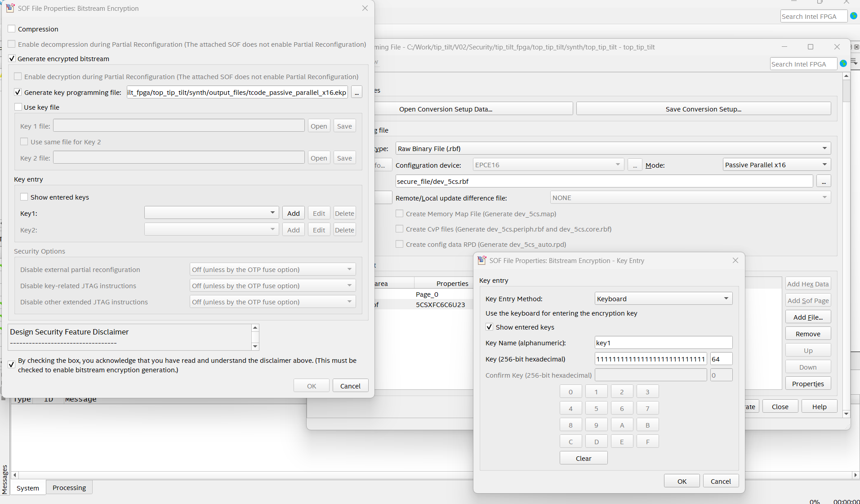Check the Use key file option
860x504 pixels.
click(x=18, y=107)
